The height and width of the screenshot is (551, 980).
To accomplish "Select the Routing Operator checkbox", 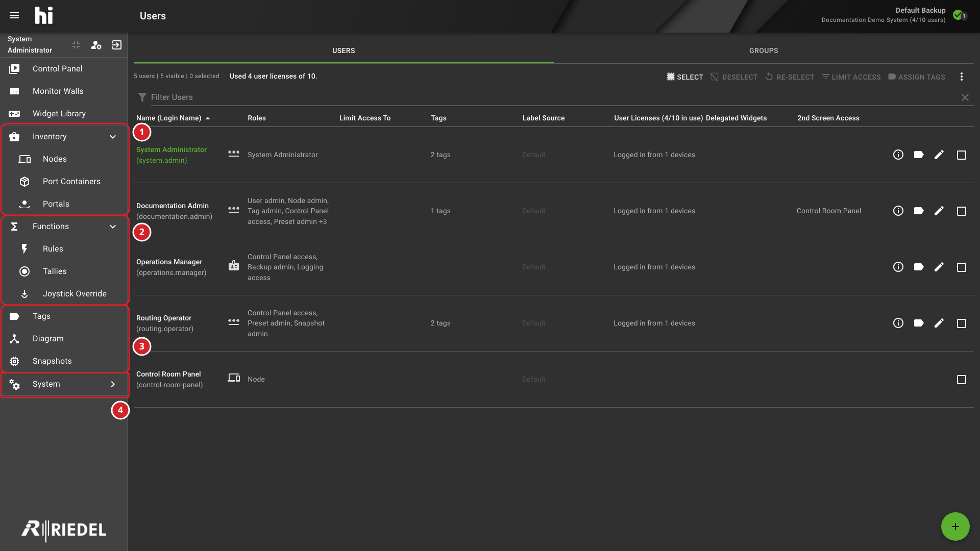I will (962, 323).
